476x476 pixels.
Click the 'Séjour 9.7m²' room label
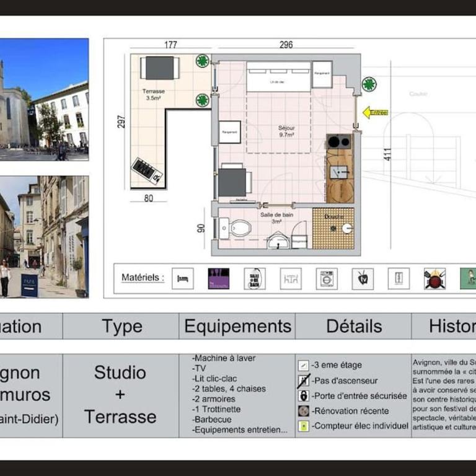tap(286, 131)
